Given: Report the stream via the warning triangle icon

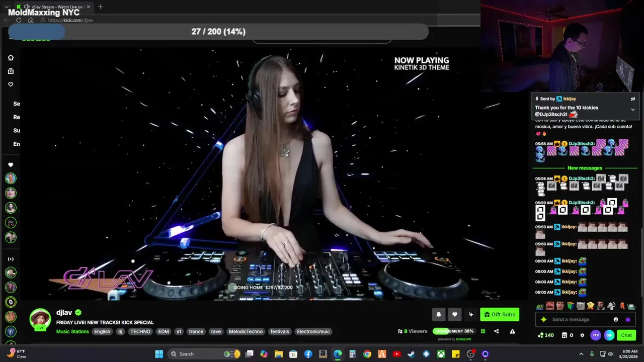Looking at the screenshot, I should point(512,331).
